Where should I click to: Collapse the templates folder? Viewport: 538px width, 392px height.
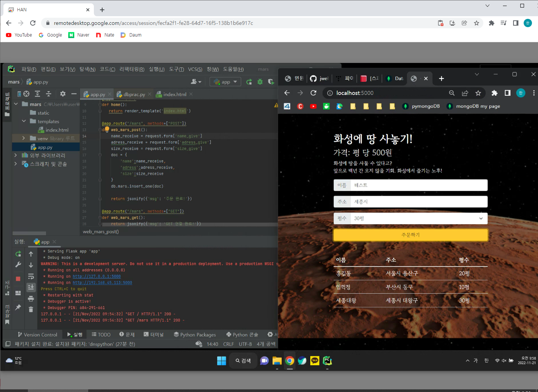point(24,121)
